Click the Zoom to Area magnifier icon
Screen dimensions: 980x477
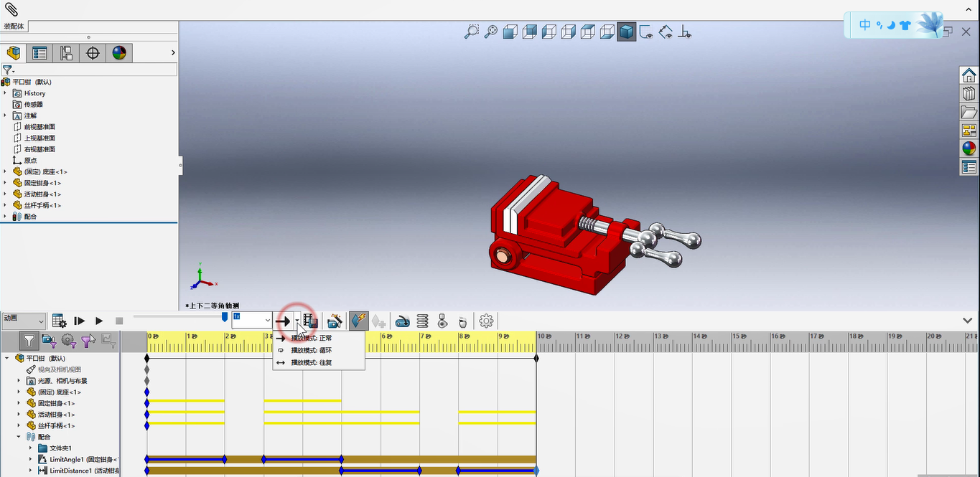click(x=471, y=32)
